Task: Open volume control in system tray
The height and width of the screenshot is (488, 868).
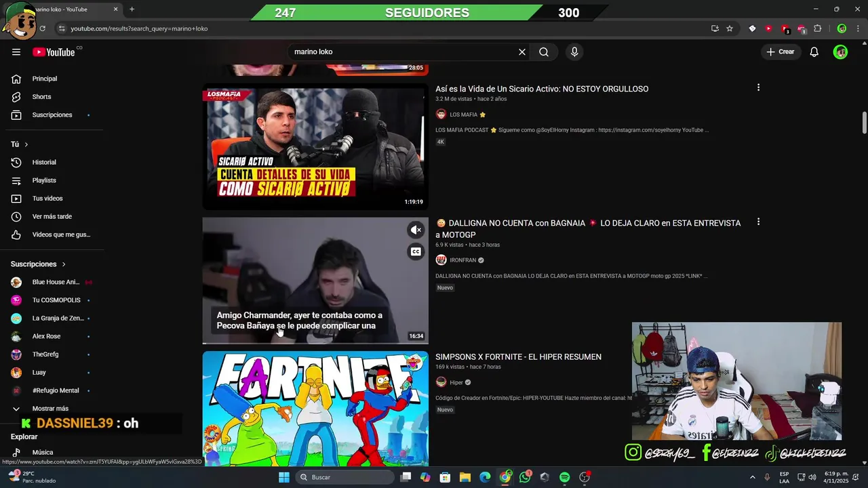Action: point(812,477)
